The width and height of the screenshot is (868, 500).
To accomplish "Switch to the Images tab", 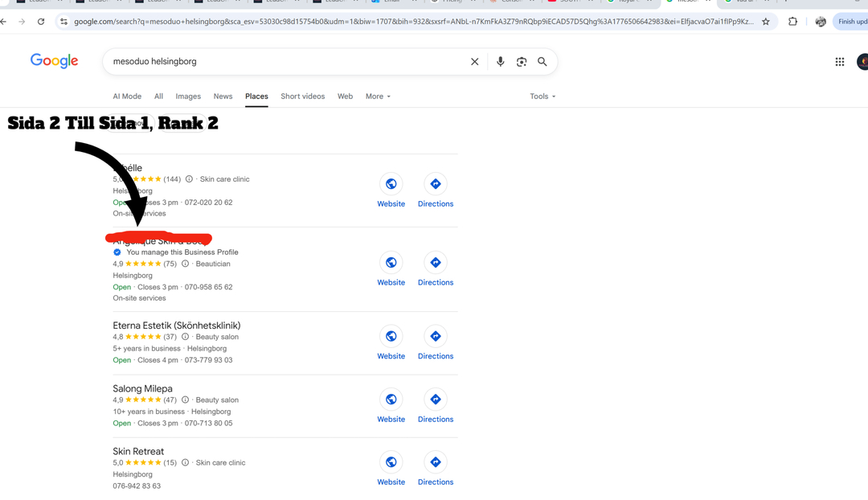I will coord(188,96).
